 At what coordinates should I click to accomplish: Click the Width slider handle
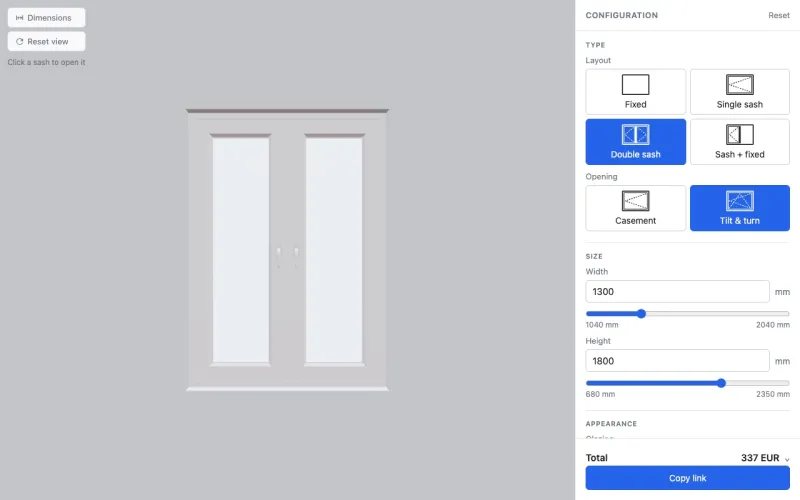click(641, 314)
